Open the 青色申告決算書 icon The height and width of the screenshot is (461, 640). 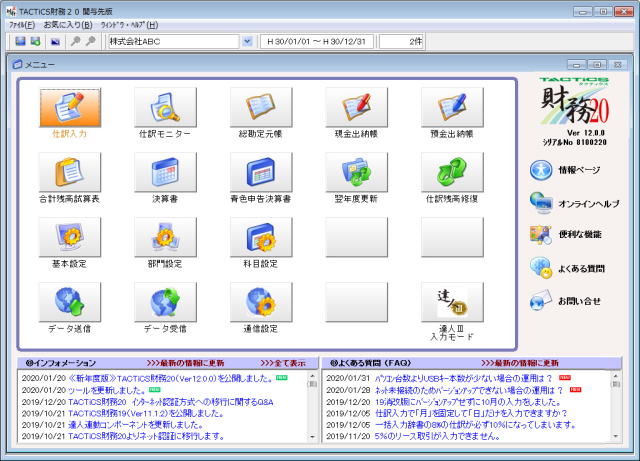tap(261, 172)
